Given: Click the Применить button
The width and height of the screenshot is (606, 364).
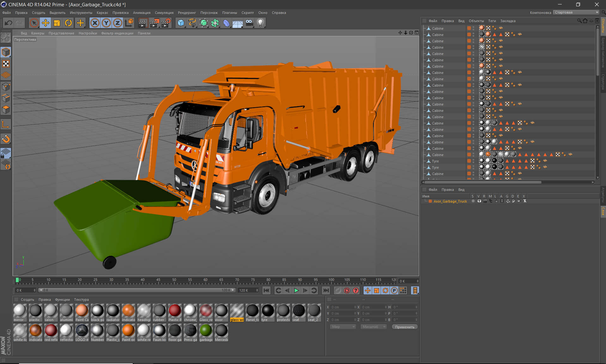Looking at the screenshot, I should pos(405,327).
